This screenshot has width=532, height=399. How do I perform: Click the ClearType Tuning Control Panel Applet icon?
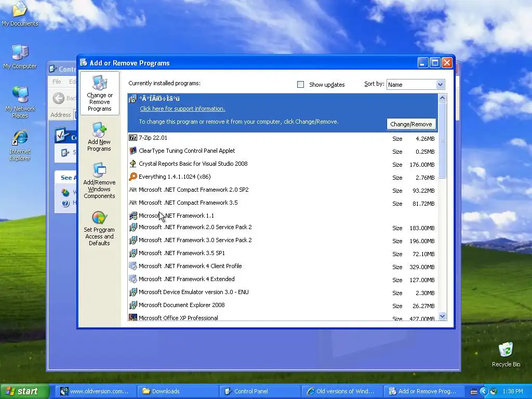tap(133, 151)
